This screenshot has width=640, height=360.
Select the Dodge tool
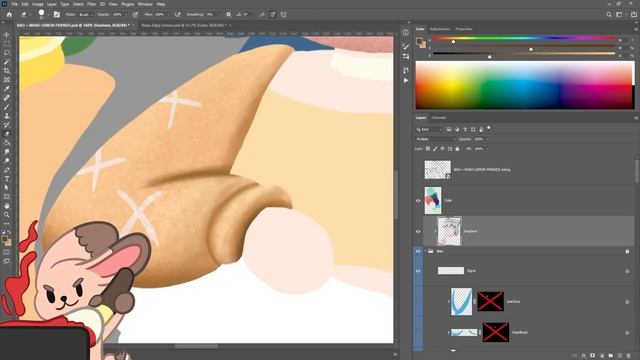coord(7,161)
